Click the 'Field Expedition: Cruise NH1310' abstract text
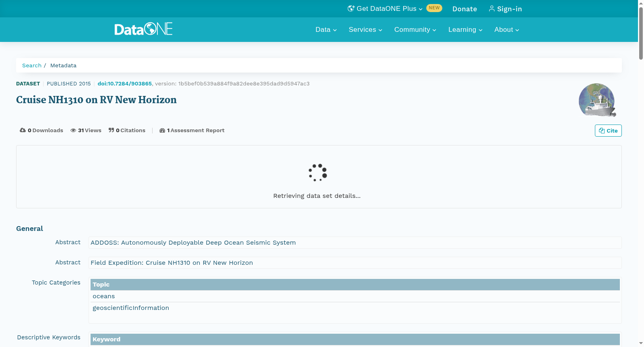This screenshot has width=644, height=347. [172, 263]
